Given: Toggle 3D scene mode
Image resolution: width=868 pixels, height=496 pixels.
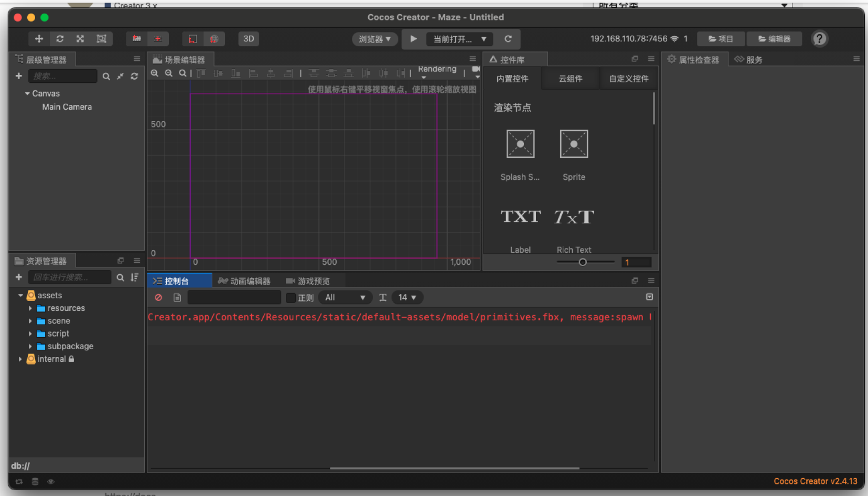Looking at the screenshot, I should [x=249, y=39].
